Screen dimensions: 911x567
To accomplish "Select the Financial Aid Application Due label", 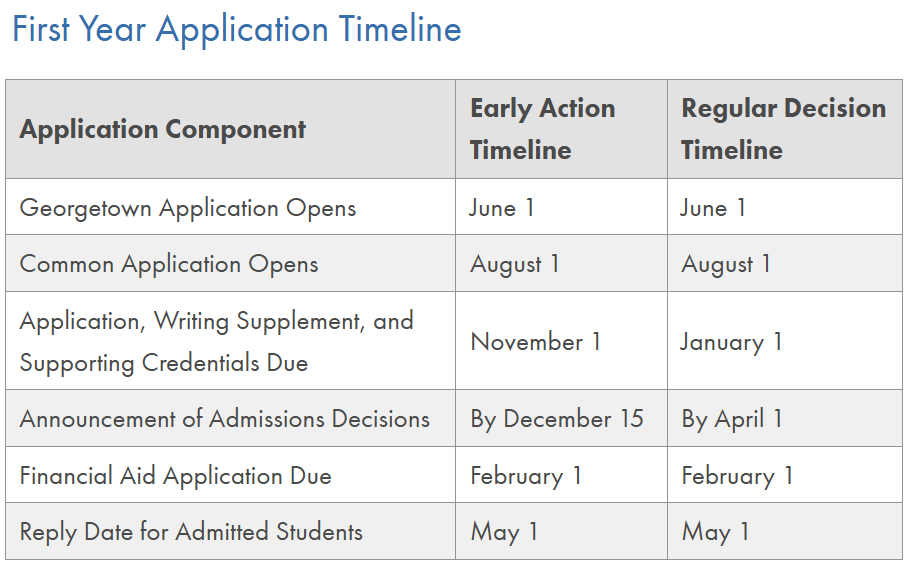I will click(175, 476).
